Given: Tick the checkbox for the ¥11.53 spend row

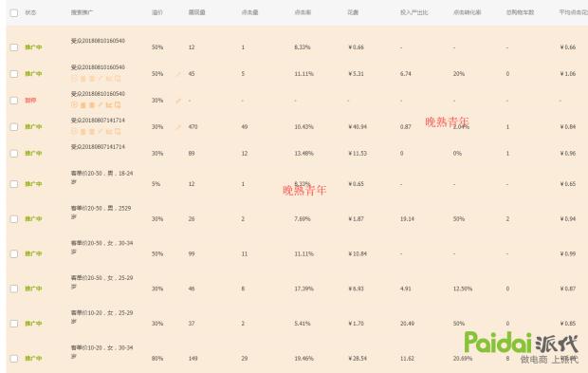Looking at the screenshot, I should 14,154.
